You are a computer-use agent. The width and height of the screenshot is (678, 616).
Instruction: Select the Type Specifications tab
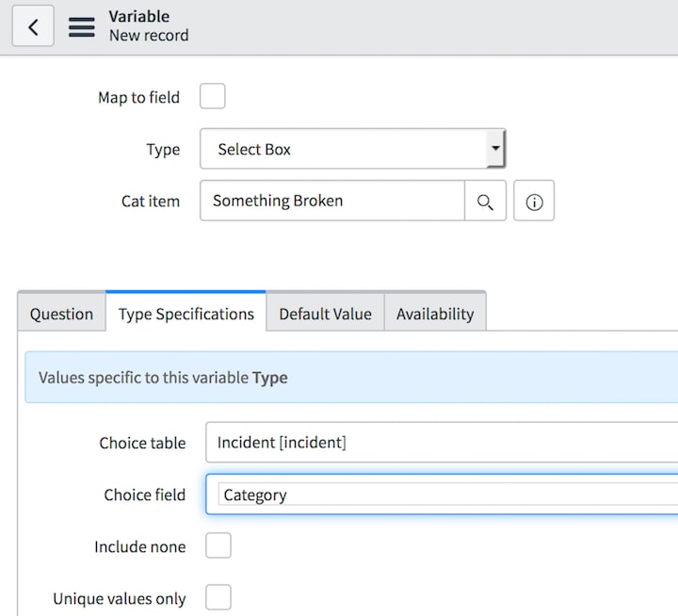[186, 314]
